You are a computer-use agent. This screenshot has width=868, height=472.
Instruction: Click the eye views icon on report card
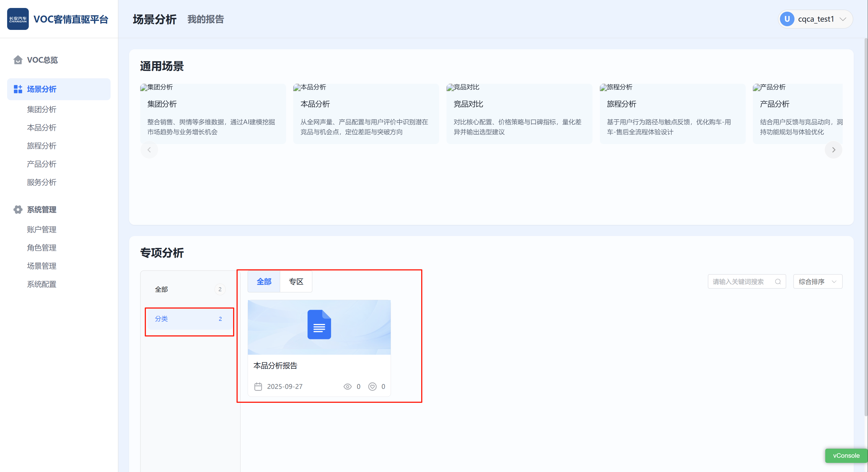[x=347, y=387]
